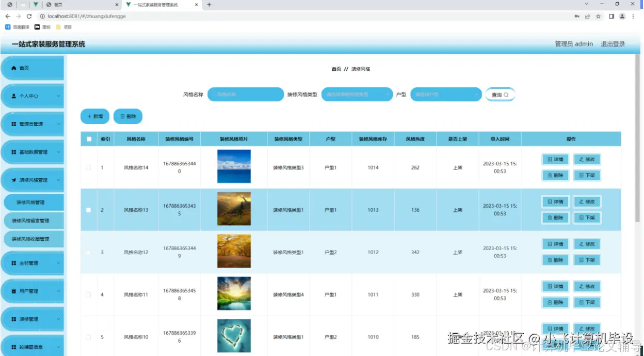
Task: View 详情 for 风格名称14
Action: click(555, 160)
